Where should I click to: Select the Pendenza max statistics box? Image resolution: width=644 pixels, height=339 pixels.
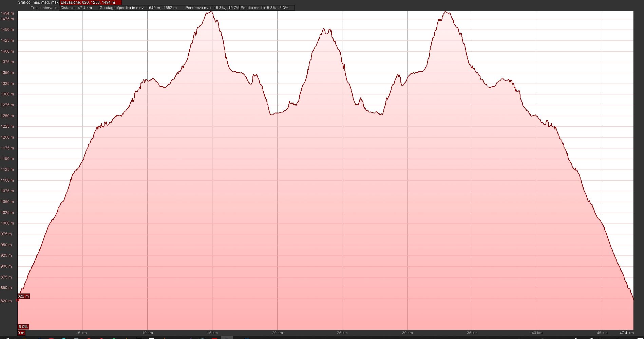point(212,8)
